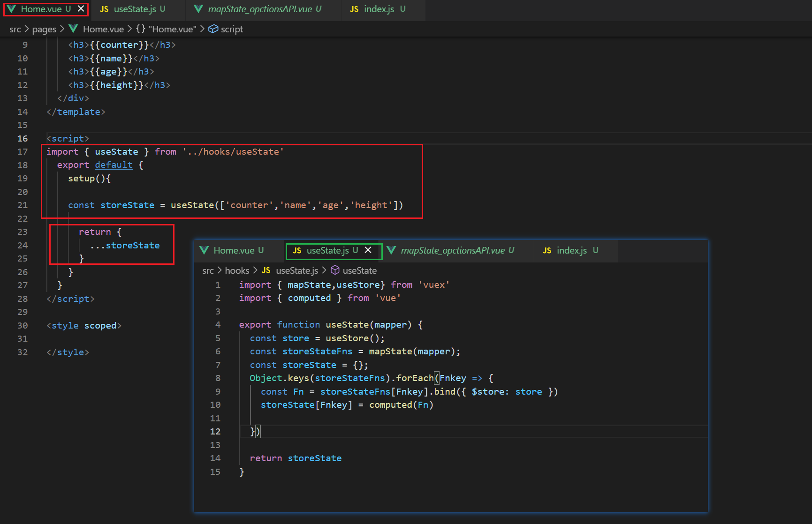This screenshot has width=812, height=524.
Task: Click 'useState.js' in the lower breadcrumb
Action: tap(297, 270)
